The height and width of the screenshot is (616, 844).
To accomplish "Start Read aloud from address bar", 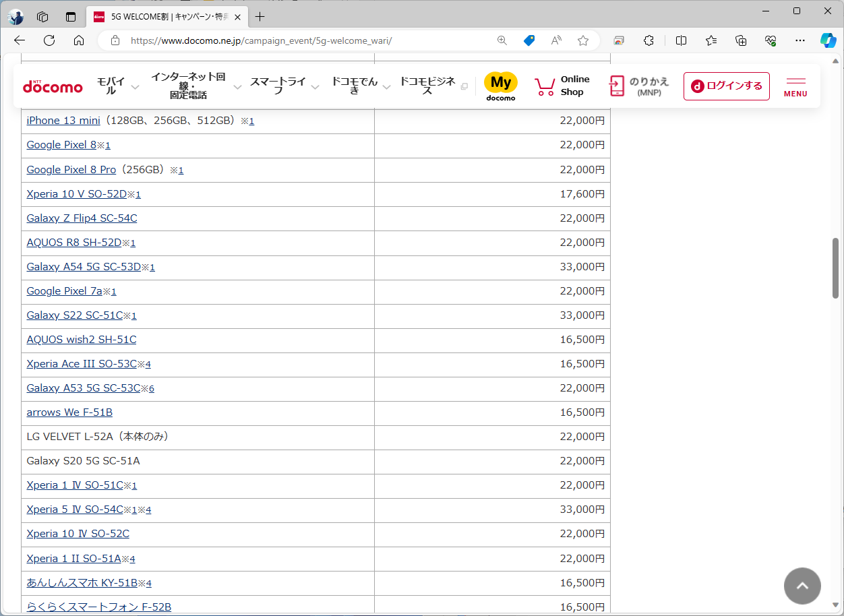I will [556, 40].
